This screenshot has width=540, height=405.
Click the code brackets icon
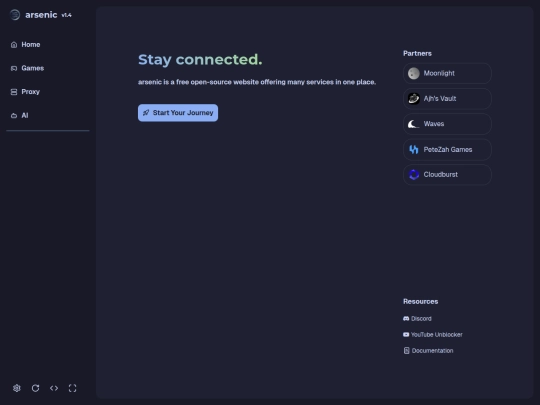pos(54,388)
